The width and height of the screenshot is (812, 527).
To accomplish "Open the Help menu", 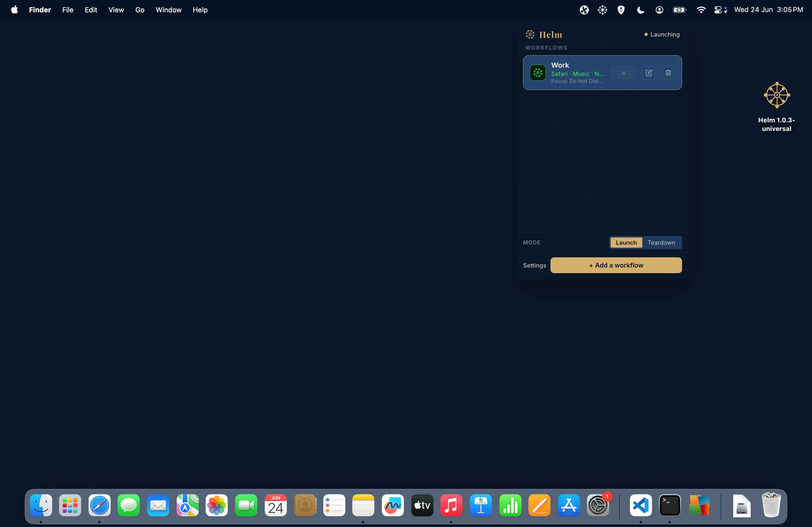I will tap(200, 10).
